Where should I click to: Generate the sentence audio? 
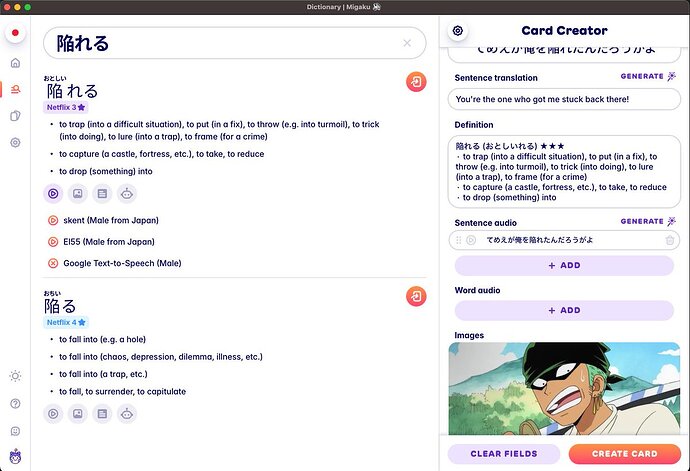point(648,221)
